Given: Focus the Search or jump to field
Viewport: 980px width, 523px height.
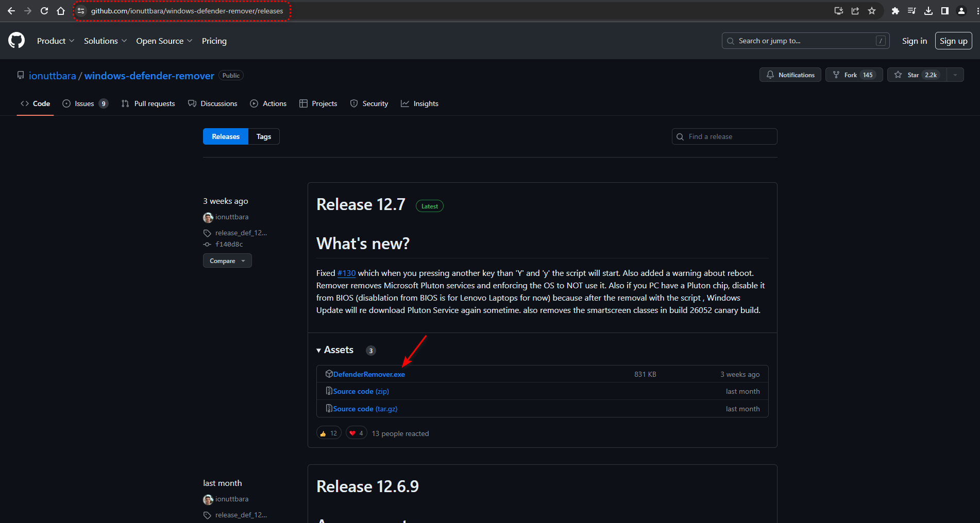Looking at the screenshot, I should tap(806, 41).
